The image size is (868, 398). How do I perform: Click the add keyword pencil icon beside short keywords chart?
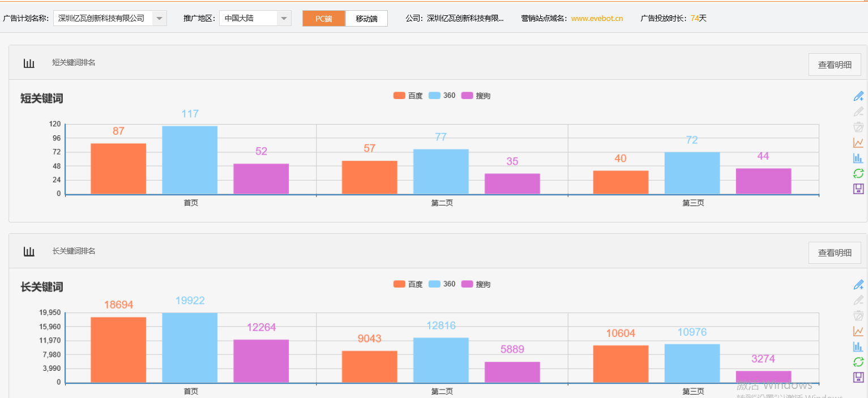[x=858, y=96]
